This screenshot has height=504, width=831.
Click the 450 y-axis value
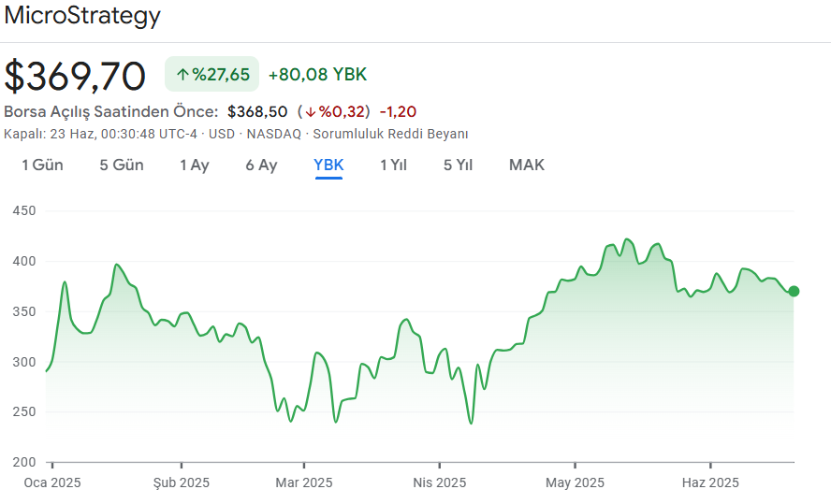[23, 210]
